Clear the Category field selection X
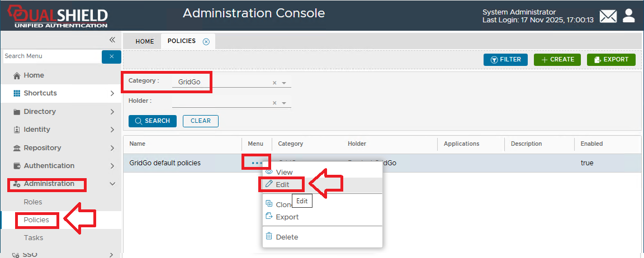 274,83
